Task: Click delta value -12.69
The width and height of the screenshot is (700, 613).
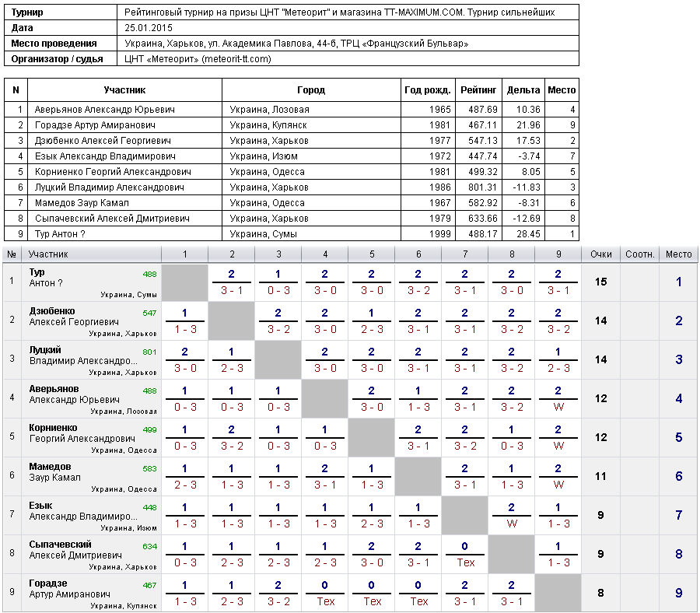Action: tap(527, 219)
